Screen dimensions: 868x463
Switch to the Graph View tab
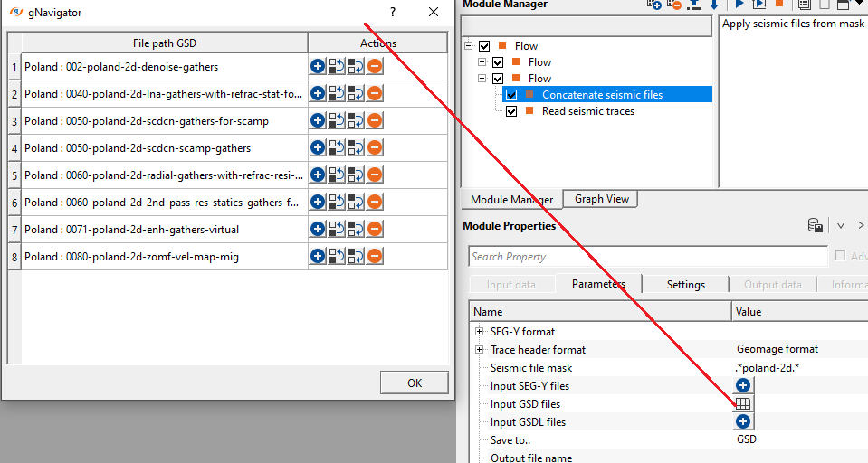601,199
